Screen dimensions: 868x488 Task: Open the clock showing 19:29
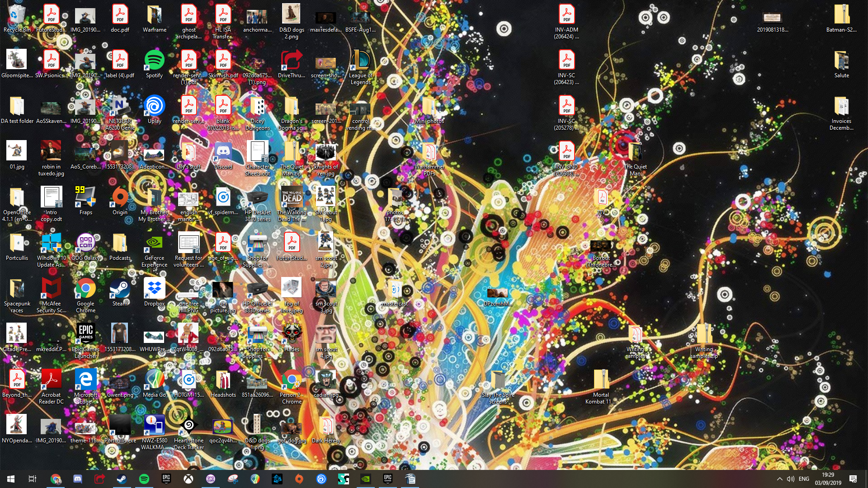(828, 479)
